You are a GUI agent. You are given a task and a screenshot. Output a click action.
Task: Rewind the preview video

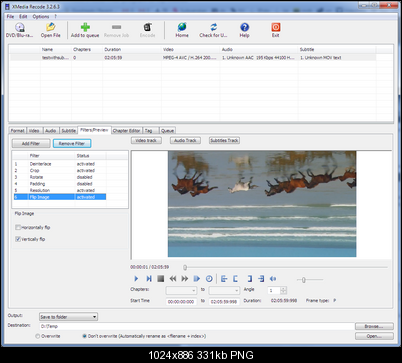173,279
